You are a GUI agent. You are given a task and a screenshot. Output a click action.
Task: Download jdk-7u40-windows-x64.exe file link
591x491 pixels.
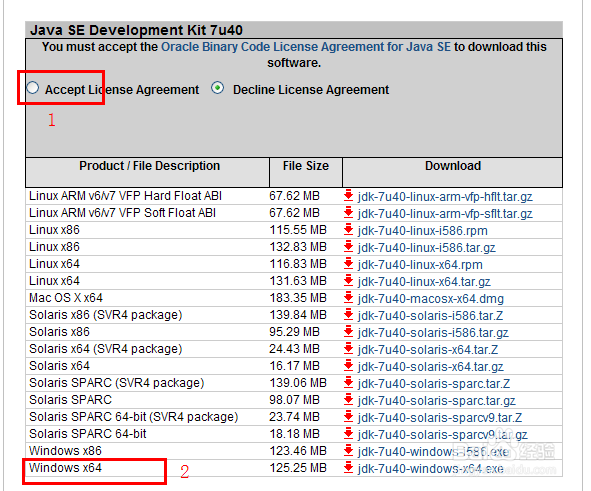tap(430, 468)
